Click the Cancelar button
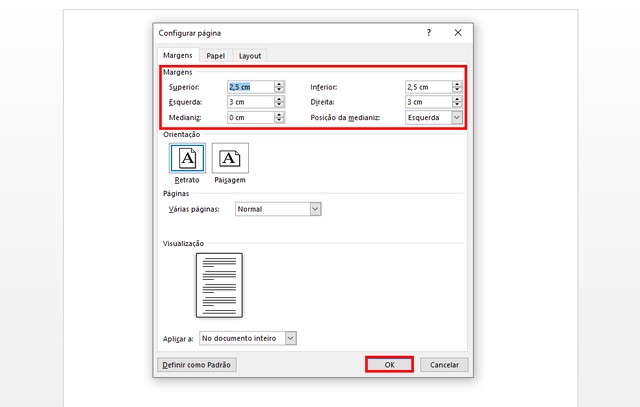Viewport: 640px width, 407px height. (x=444, y=365)
